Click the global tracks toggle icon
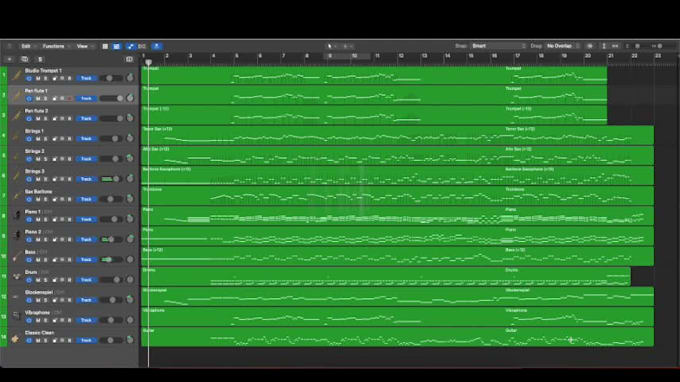The width and height of the screenshot is (680, 382). pos(129,59)
